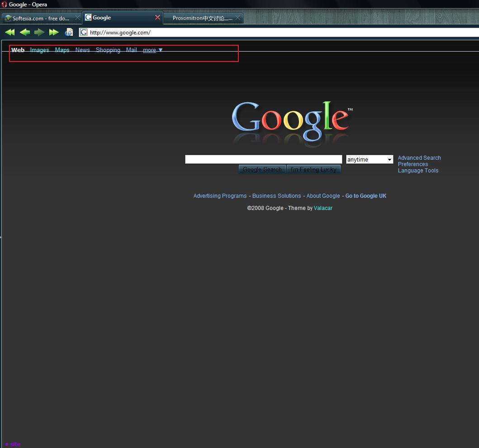
Task: Open Shopping in Google navigation
Action: tap(108, 50)
